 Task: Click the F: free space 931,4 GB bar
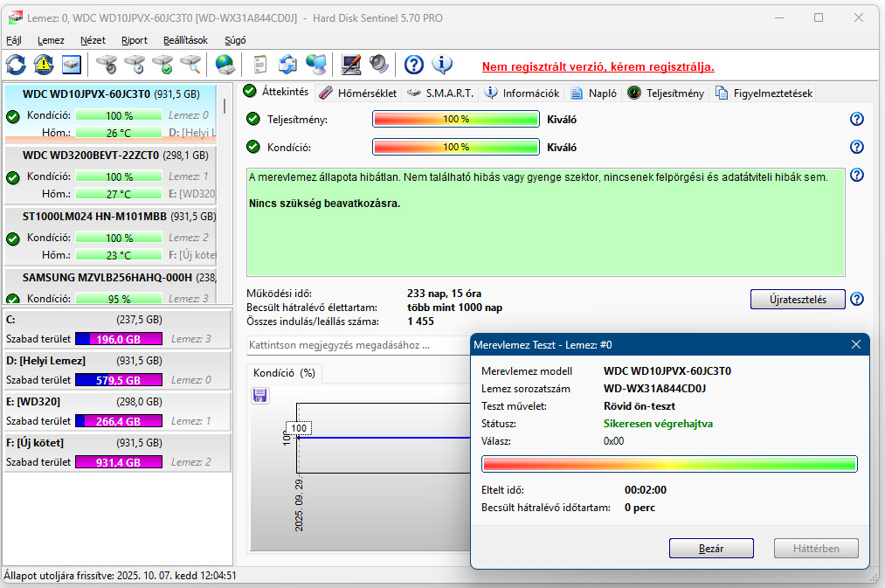[119, 462]
